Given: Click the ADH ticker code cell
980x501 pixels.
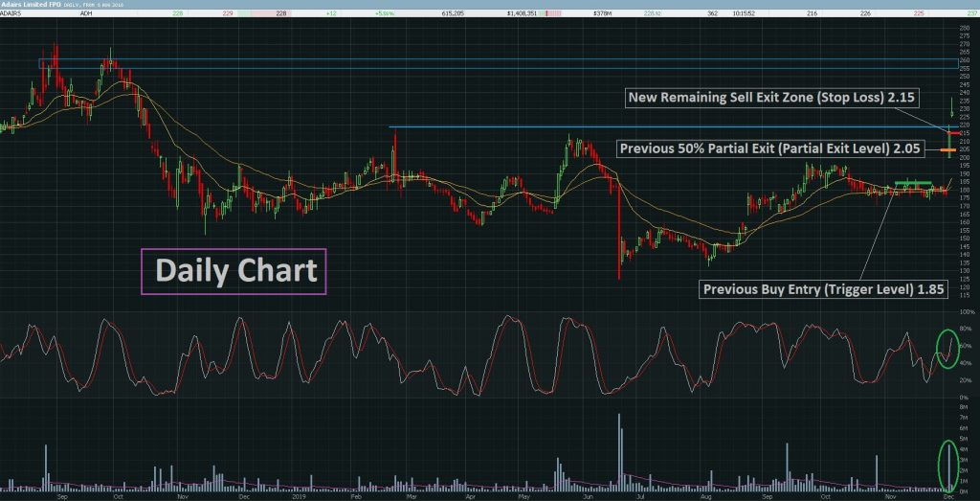Looking at the screenshot, I should tap(85, 13).
